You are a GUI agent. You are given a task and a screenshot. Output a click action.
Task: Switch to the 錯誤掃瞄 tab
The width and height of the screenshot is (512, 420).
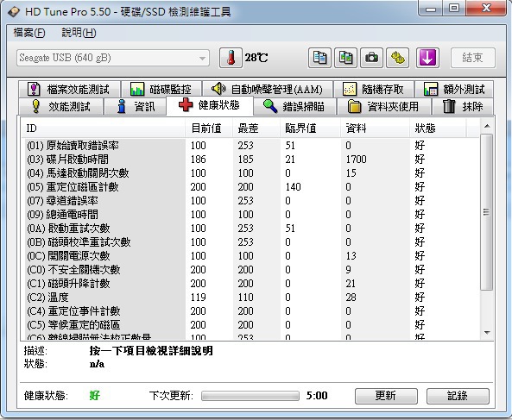pyautogui.click(x=295, y=106)
